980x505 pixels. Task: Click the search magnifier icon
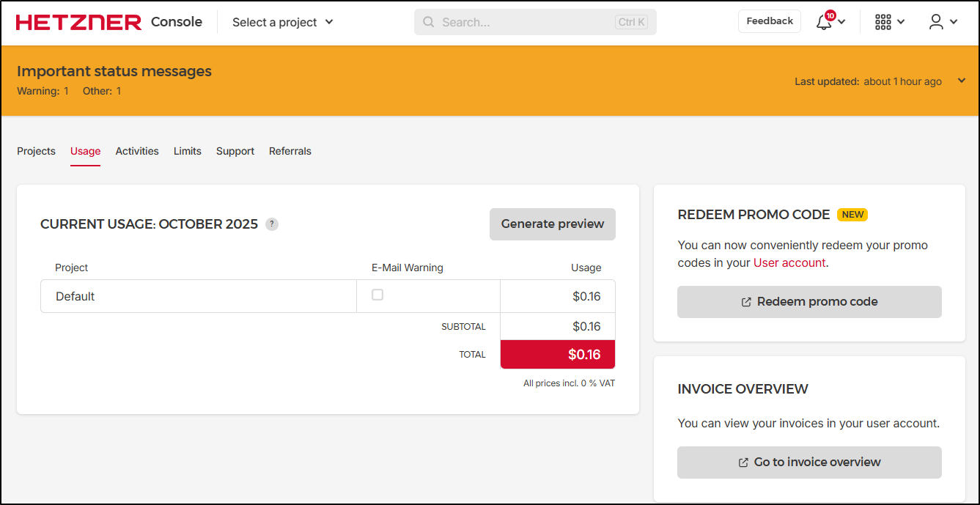pyautogui.click(x=429, y=22)
